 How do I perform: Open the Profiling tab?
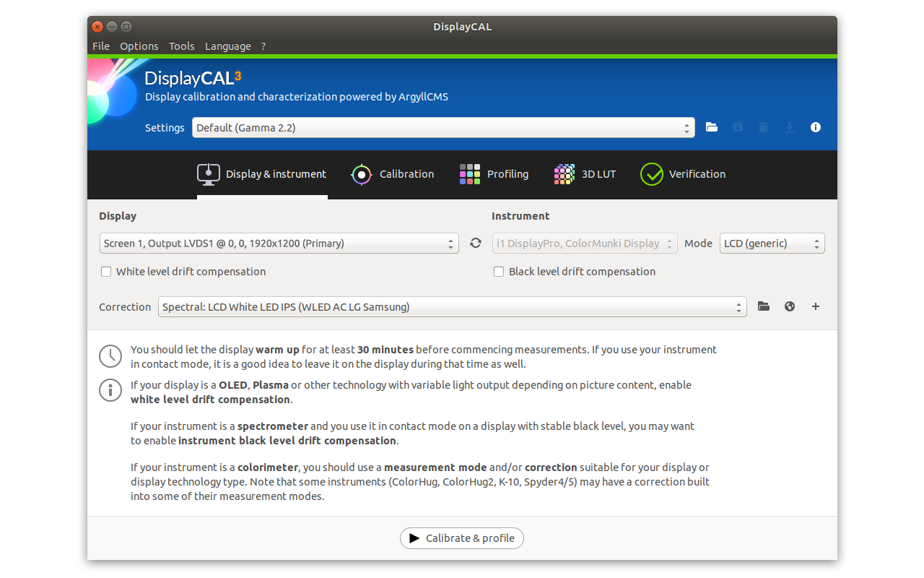494,174
